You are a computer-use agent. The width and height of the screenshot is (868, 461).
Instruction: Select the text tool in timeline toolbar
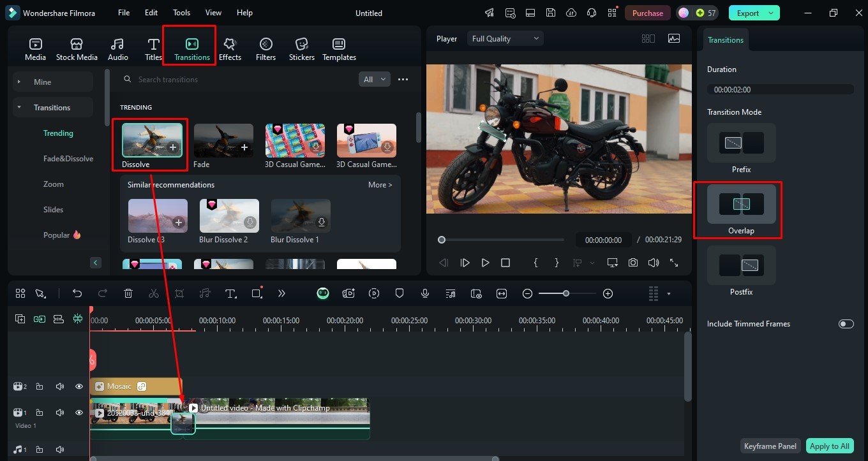(x=231, y=293)
